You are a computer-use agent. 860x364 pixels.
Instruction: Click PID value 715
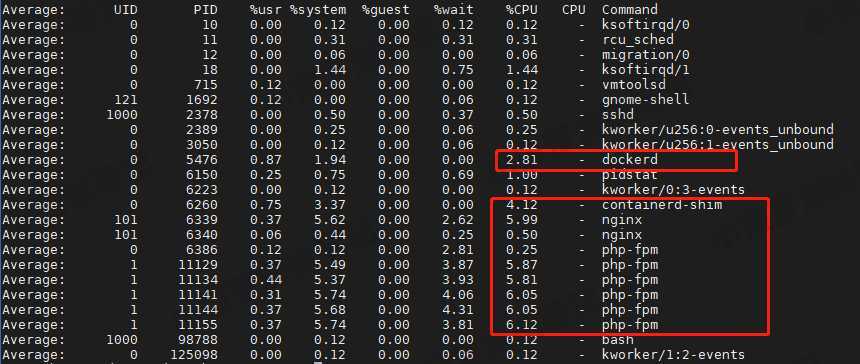tap(205, 84)
